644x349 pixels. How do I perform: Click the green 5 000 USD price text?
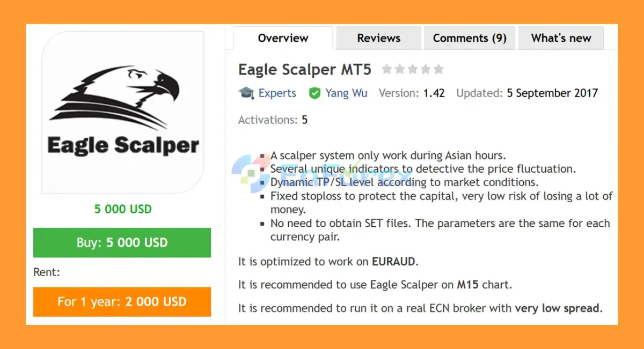tap(123, 209)
